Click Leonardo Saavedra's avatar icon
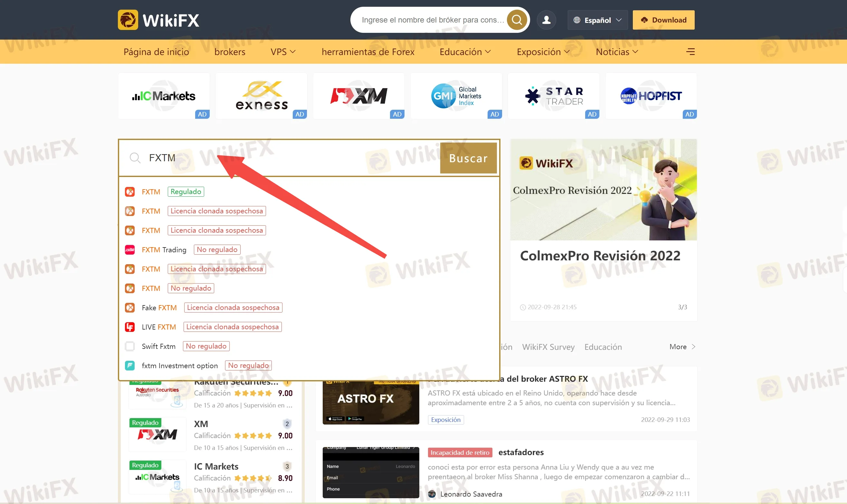 point(432,494)
